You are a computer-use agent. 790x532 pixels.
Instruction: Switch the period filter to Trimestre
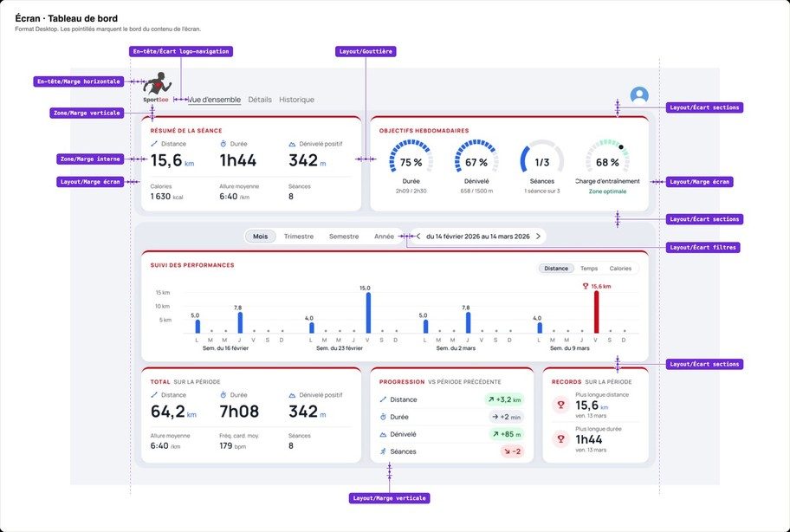(299, 237)
